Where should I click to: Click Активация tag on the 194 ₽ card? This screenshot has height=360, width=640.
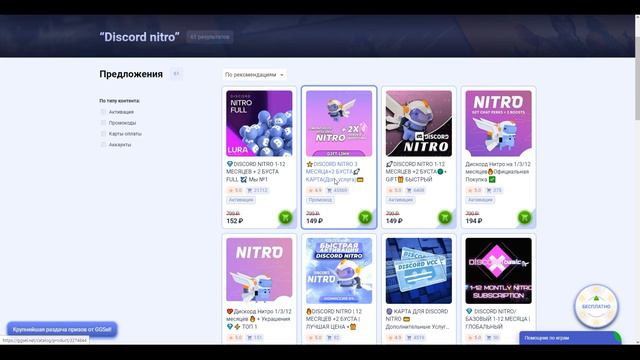coord(480,200)
